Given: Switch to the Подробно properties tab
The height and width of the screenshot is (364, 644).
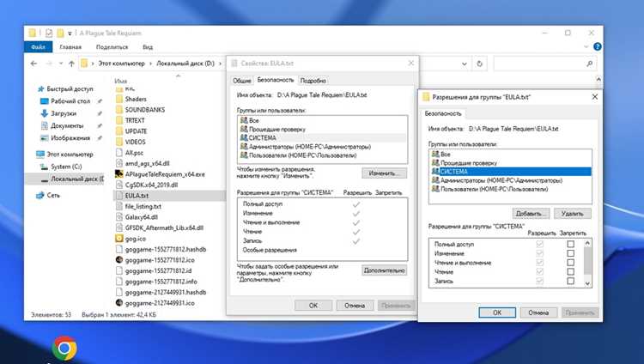Looking at the screenshot, I should [x=313, y=81].
